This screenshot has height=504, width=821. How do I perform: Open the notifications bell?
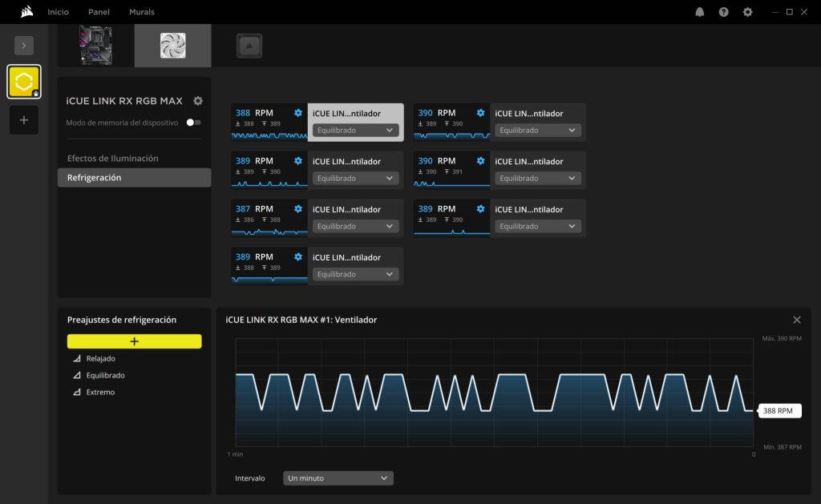coord(699,12)
